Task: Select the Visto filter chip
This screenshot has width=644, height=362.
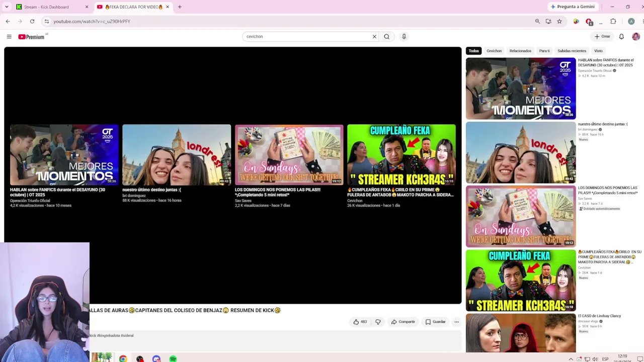Action: click(598, 51)
